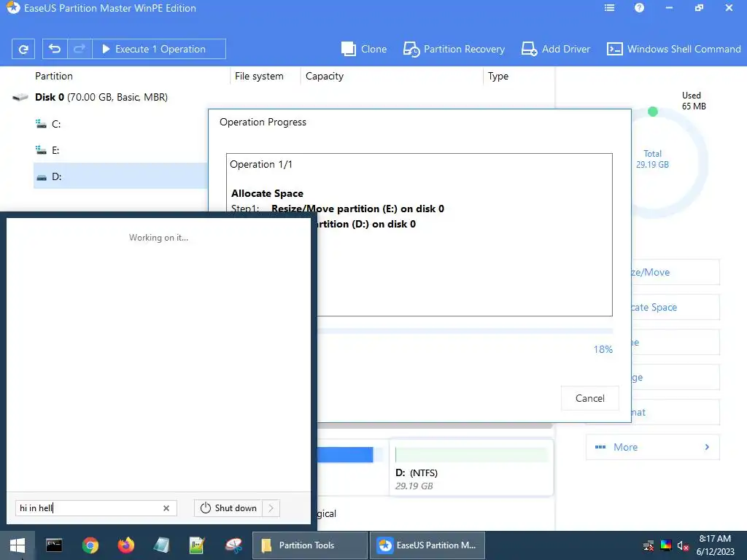Viewport: 747px width, 560px height.
Task: Launch Chrome from taskbar
Action: 90,545
